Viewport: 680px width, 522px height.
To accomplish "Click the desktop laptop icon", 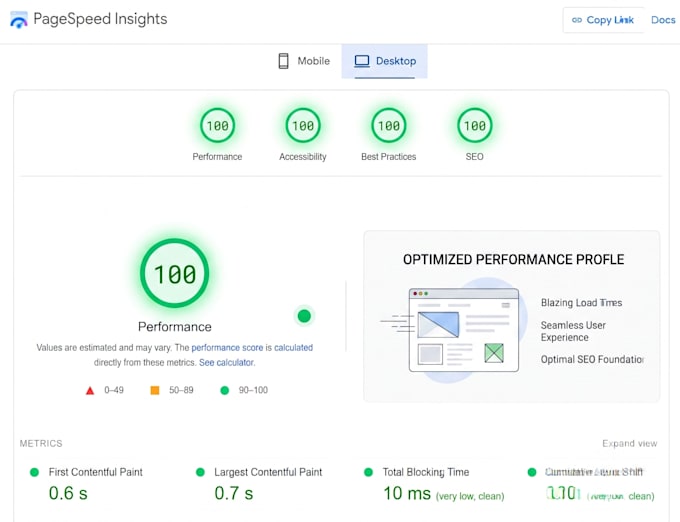I will [x=362, y=61].
